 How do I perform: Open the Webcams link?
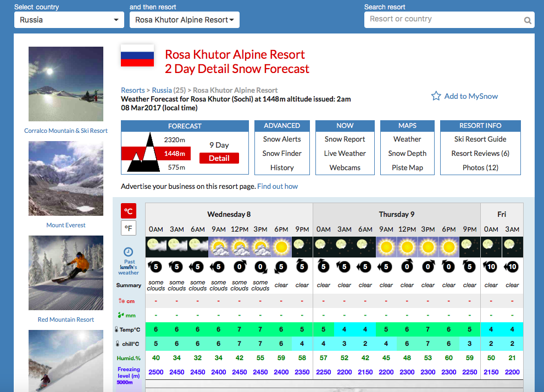point(345,167)
